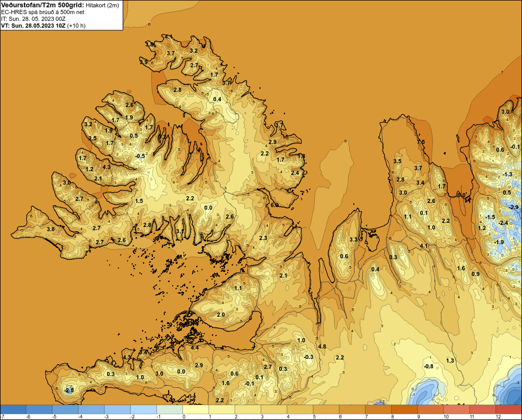Click the legend swatch between -3 and -2
The image size is (522, 420).
click(117, 410)
